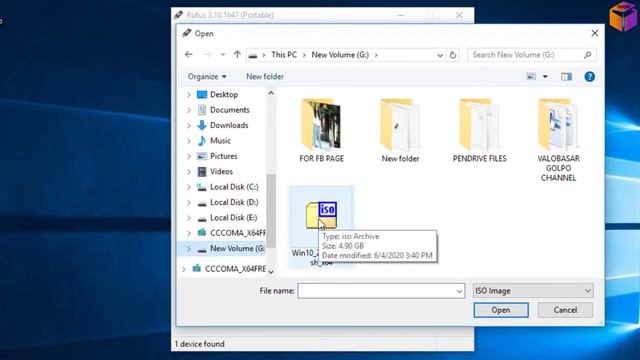The image size is (640, 360).
Task: Select Desktop in the navigation tree
Action: coord(224,95)
